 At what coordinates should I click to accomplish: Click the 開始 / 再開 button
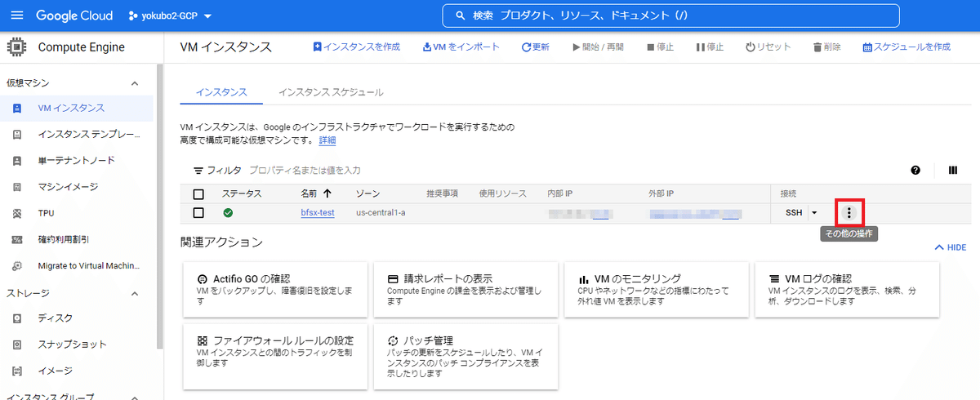598,47
